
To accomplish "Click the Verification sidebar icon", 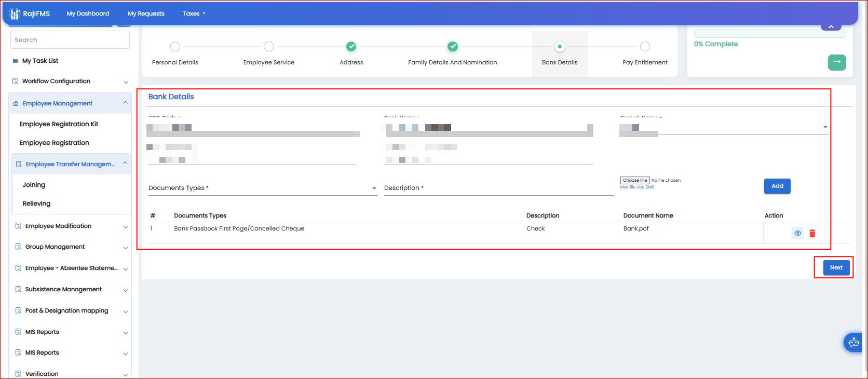I will (18, 374).
